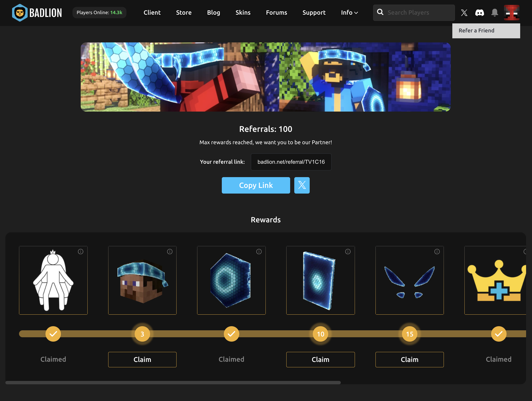532x401 pixels.
Task: Click info icon on wings reward
Action: pyautogui.click(x=437, y=252)
